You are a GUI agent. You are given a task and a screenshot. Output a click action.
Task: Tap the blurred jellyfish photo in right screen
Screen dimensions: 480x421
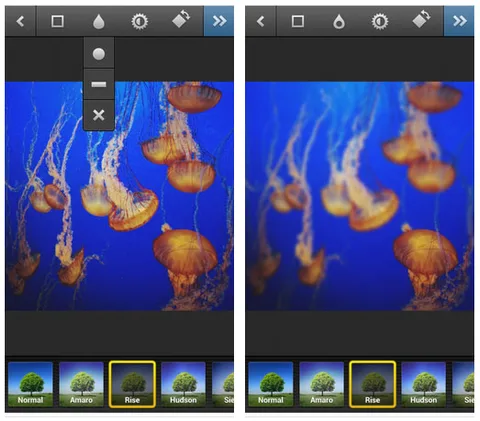click(x=360, y=196)
